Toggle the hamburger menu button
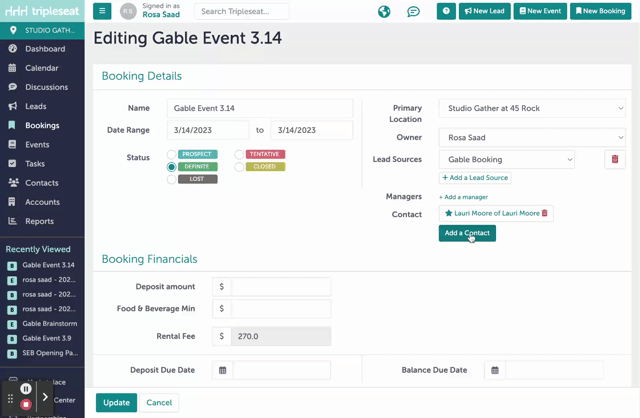640x418 pixels. (x=102, y=12)
